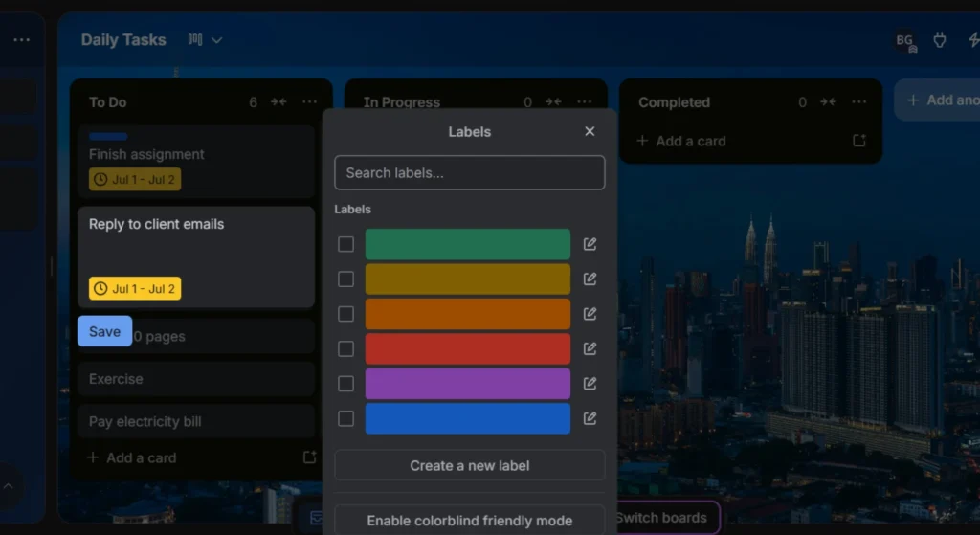Click the blue label on Finish assignment card

108,136
